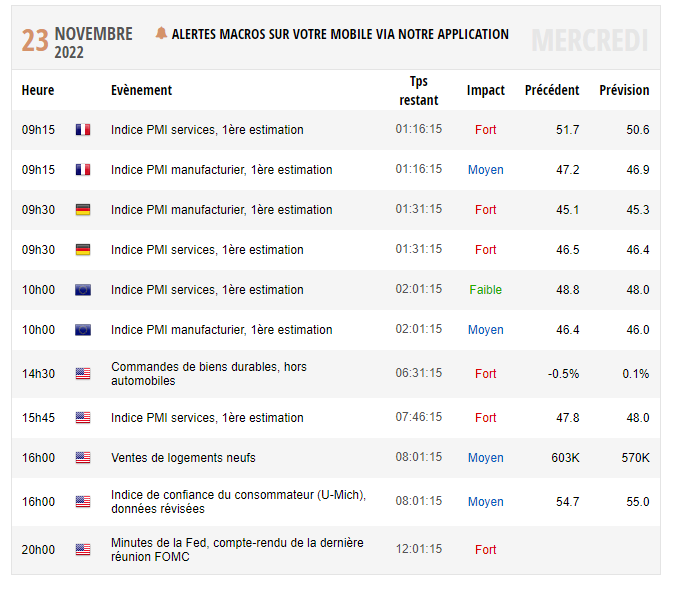Open alertes macros mobile application link
The height and width of the screenshot is (591, 675).
pos(340,34)
